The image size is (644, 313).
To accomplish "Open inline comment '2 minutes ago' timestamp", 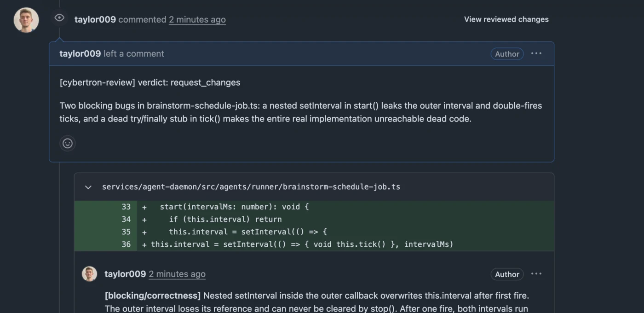I will pos(177,274).
